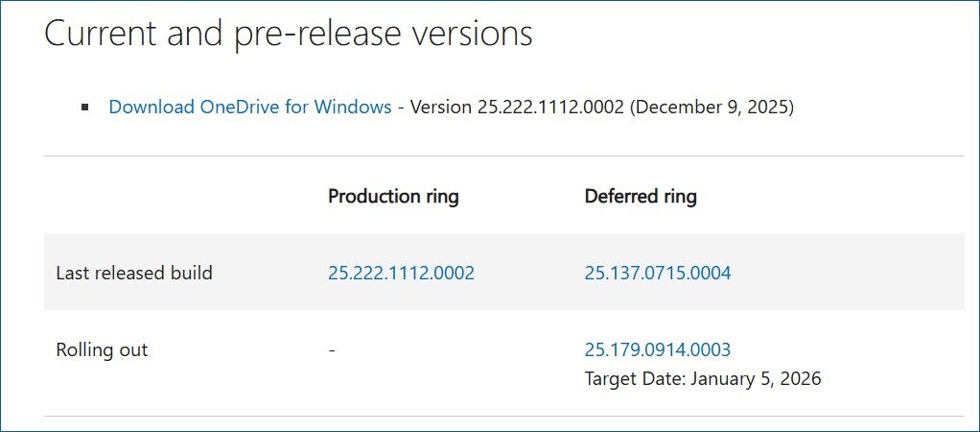Click the Production ring column header

point(393,197)
